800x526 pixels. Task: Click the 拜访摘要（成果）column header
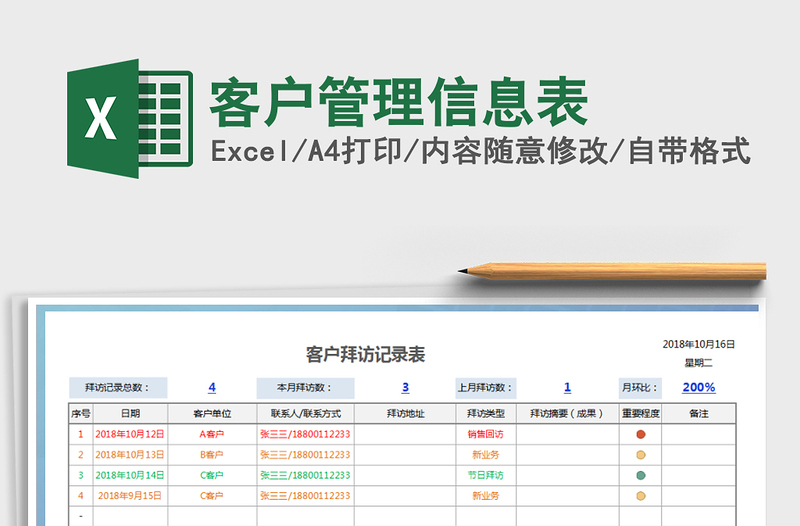click(x=567, y=413)
